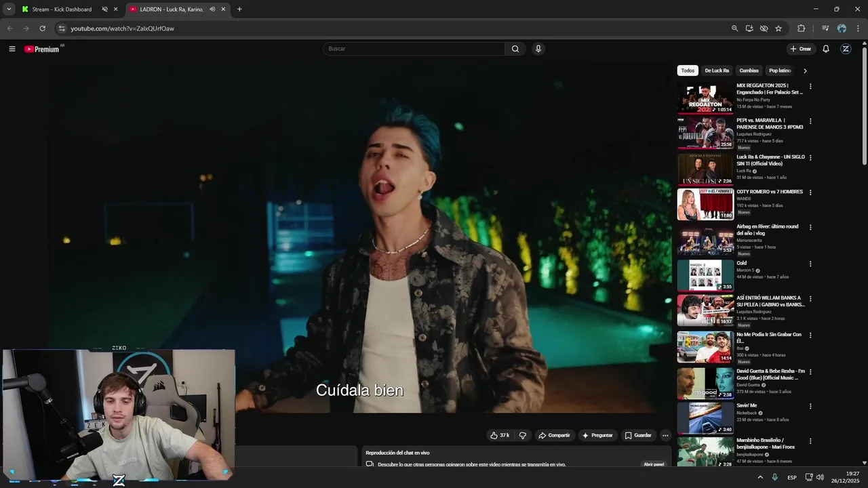Viewport: 868px width, 488px height.
Task: Click the Crear button
Action: [800, 49]
